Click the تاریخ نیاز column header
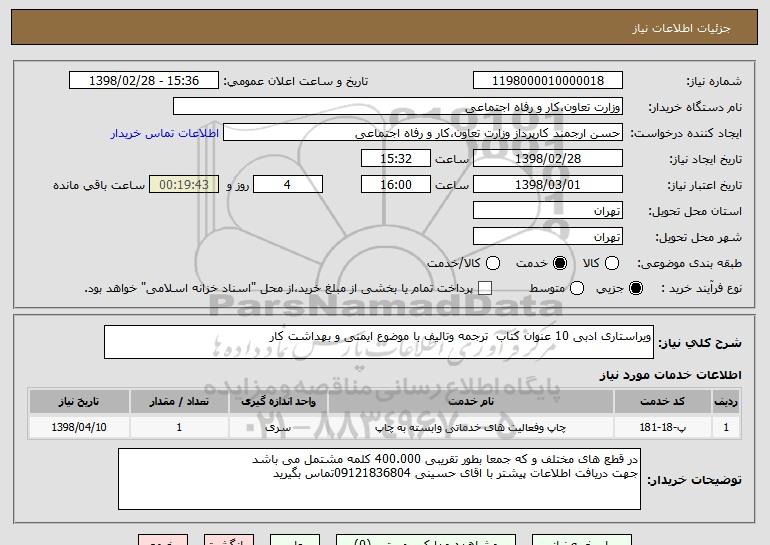 79,402
